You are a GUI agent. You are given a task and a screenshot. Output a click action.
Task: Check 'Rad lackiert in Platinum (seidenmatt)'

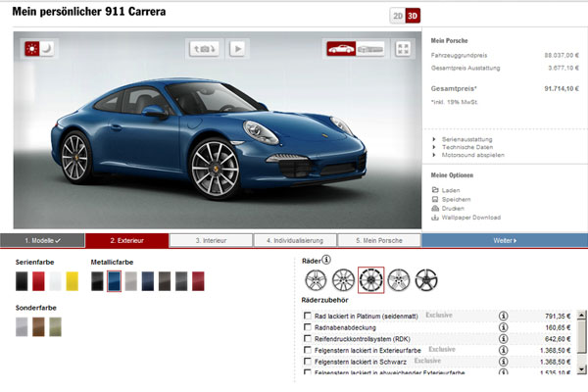click(309, 316)
